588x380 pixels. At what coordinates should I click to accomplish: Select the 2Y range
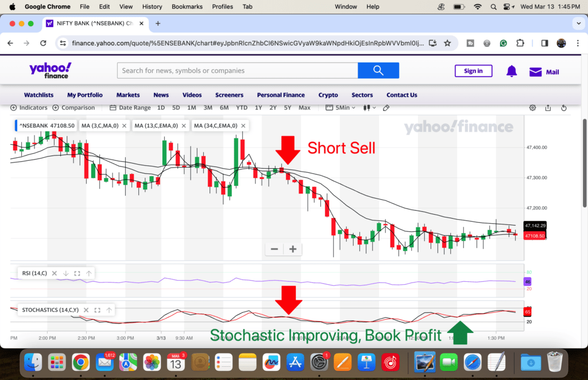(x=273, y=107)
